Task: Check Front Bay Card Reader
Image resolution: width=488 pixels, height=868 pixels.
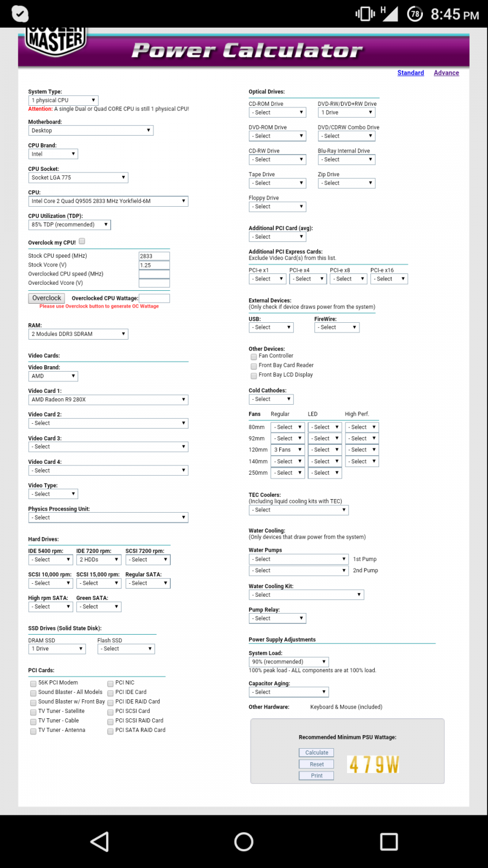Action: [x=253, y=366]
